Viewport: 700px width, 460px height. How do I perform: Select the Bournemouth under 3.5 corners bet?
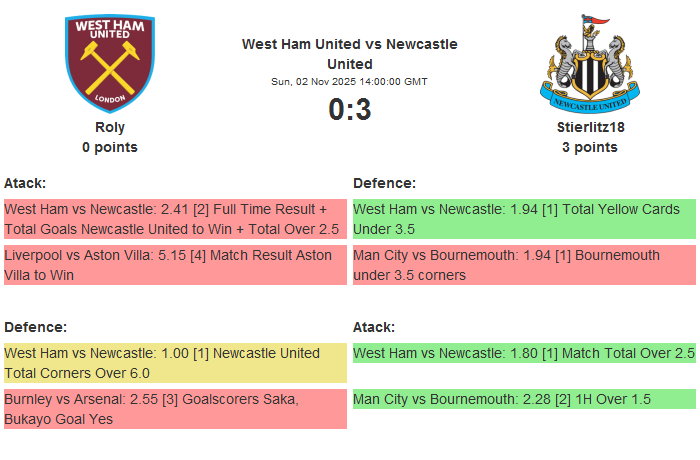pyautogui.click(x=524, y=265)
